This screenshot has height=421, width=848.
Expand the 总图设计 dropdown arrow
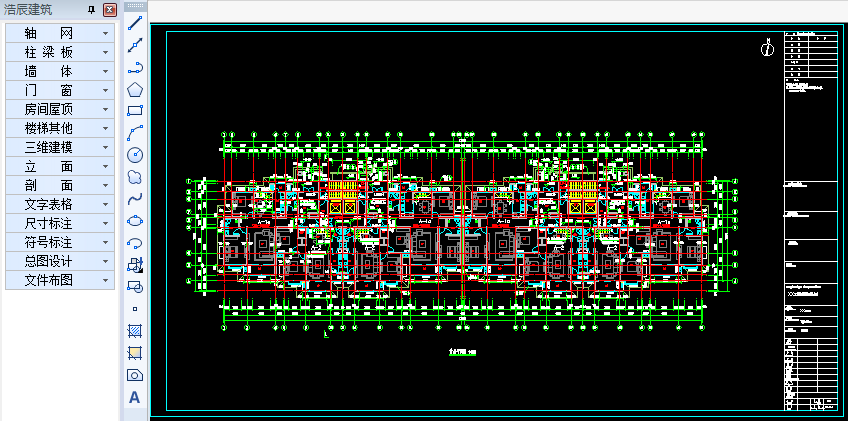click(105, 261)
